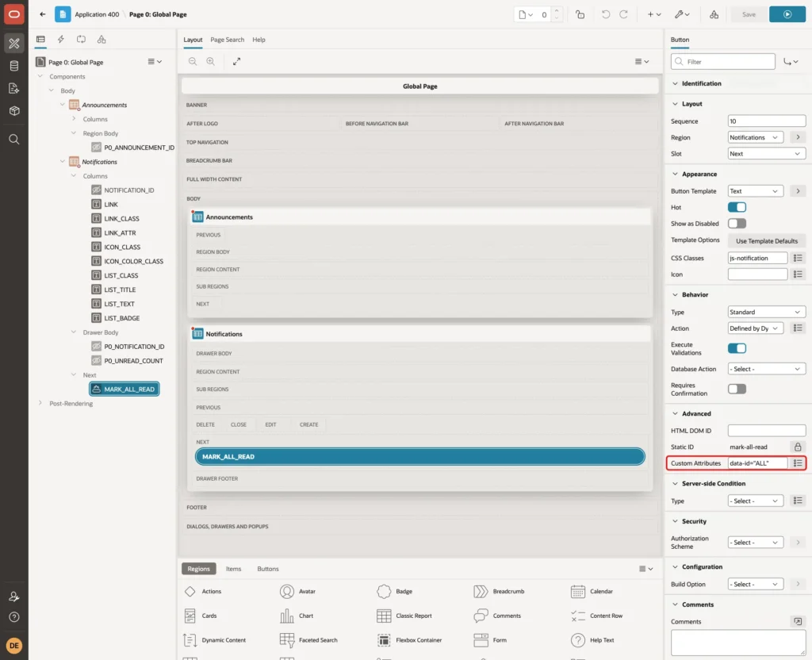Select P0_UNREAD_COUNT item in tree
The image size is (812, 660).
[x=133, y=361]
